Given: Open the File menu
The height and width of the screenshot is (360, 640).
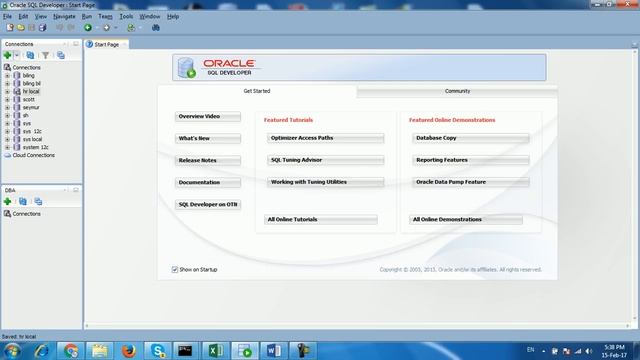Looking at the screenshot, I should (7, 16).
